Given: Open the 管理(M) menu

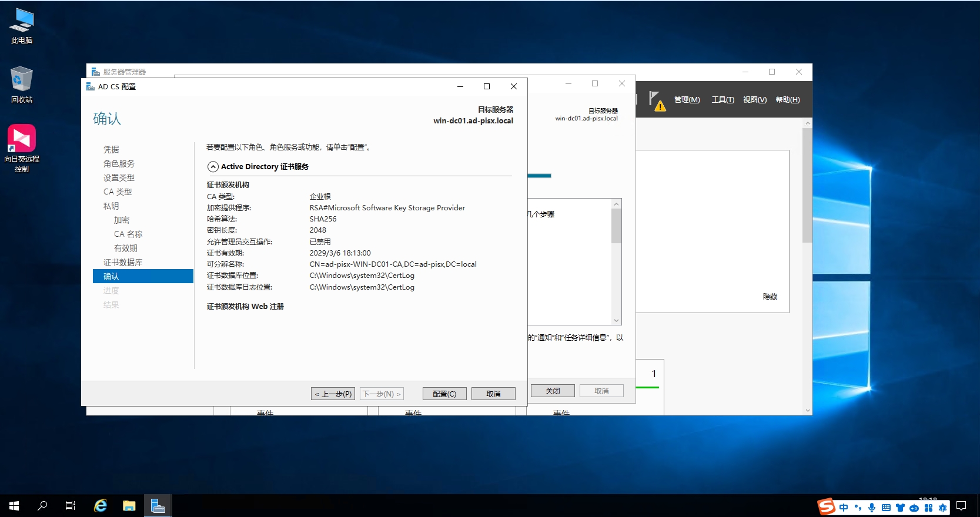Looking at the screenshot, I should pos(687,100).
